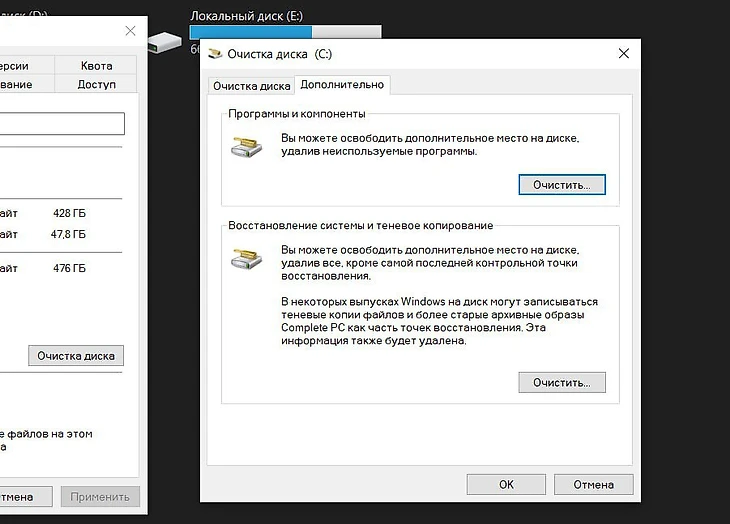Open the Доступ tab in properties

click(97, 85)
